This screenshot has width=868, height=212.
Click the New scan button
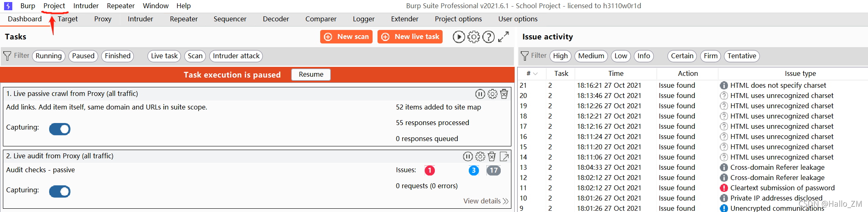[x=346, y=37]
